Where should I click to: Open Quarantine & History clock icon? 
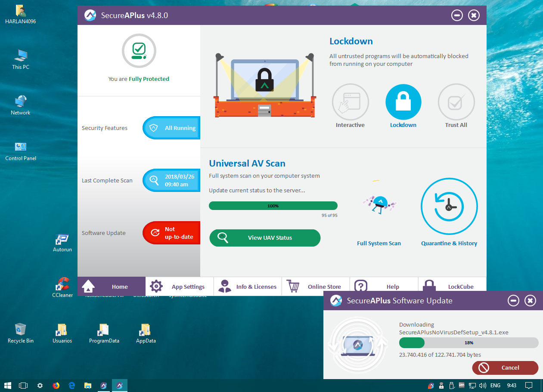tap(449, 206)
